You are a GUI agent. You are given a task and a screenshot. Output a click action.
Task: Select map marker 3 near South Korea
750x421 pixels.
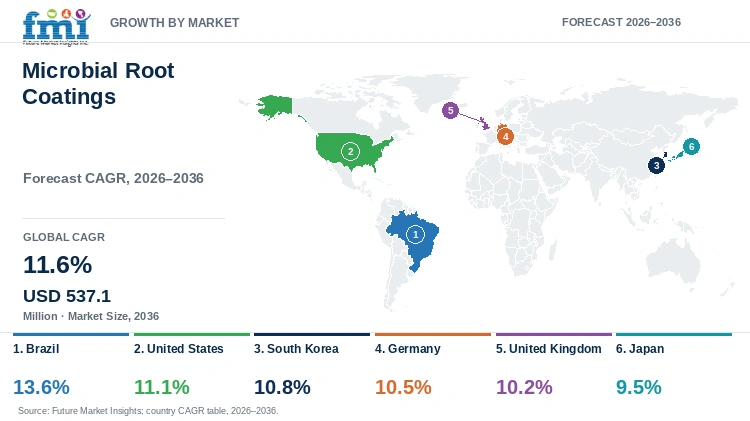pos(656,166)
